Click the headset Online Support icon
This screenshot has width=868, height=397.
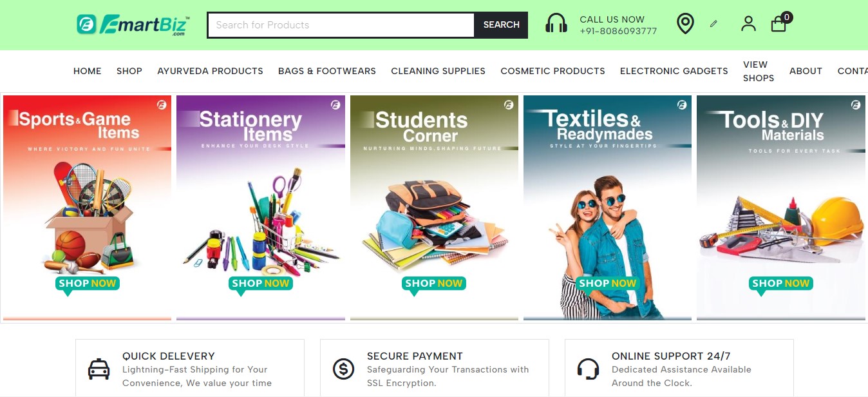(x=588, y=369)
